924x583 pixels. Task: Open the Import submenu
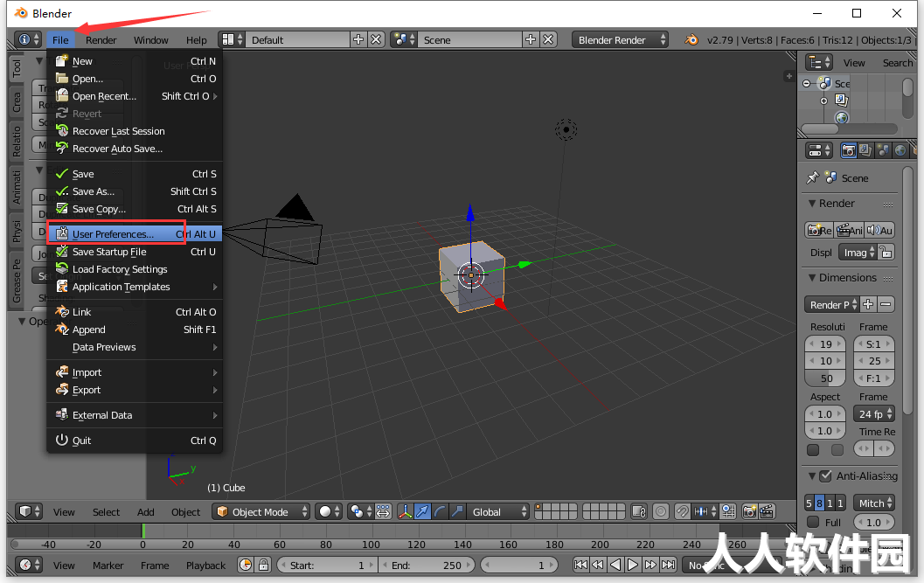135,372
